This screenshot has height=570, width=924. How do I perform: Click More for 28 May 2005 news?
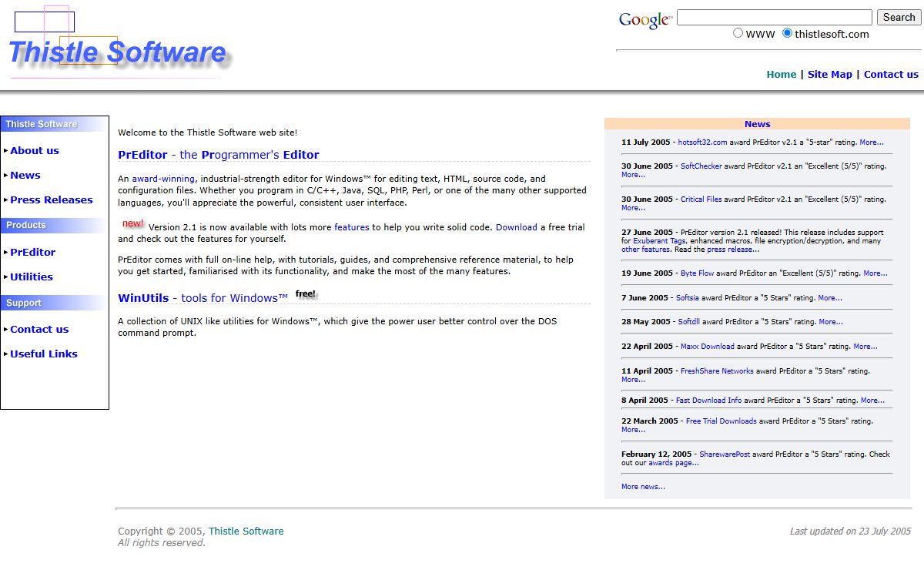tap(831, 322)
